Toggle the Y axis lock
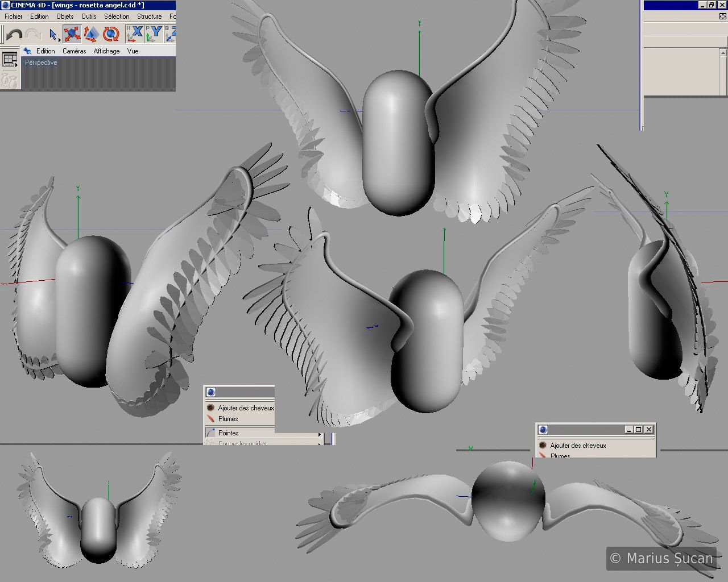The height and width of the screenshot is (582, 728). [154, 34]
